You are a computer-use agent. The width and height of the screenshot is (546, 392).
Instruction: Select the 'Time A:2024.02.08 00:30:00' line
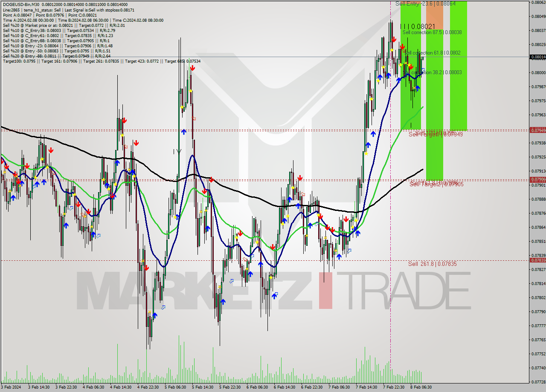coord(83,20)
